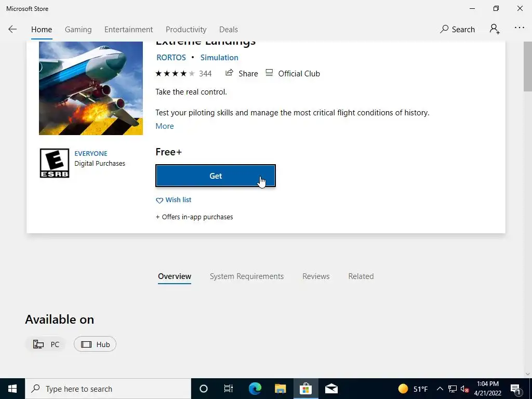Click Microsoft Store taskbar icon

(x=305, y=389)
